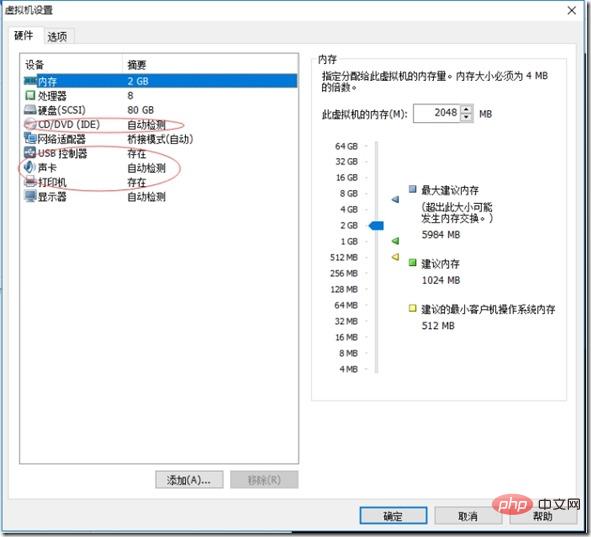Pick the USB 控制器 controller icon
The height and width of the screenshot is (537, 591).
(x=30, y=153)
